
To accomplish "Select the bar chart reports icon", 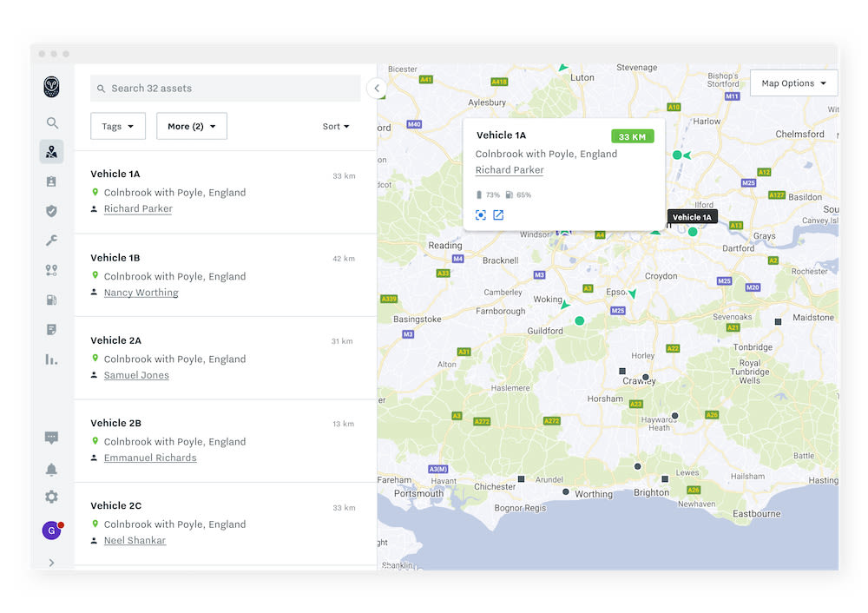I will pos(52,358).
